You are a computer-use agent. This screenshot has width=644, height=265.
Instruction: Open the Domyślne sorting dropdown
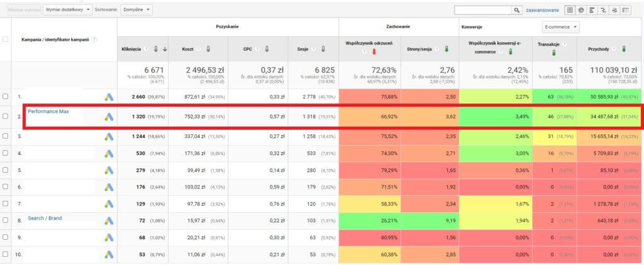[135, 10]
